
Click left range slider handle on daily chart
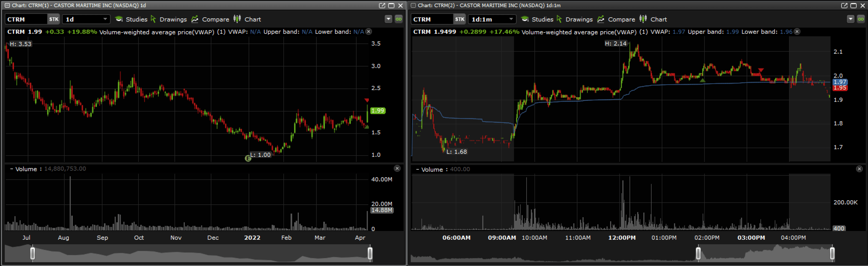coord(33,253)
